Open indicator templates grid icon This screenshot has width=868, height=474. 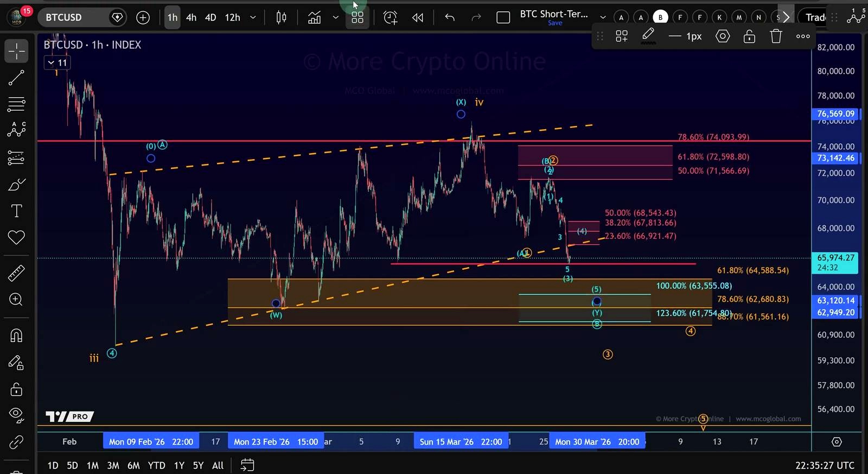point(357,17)
